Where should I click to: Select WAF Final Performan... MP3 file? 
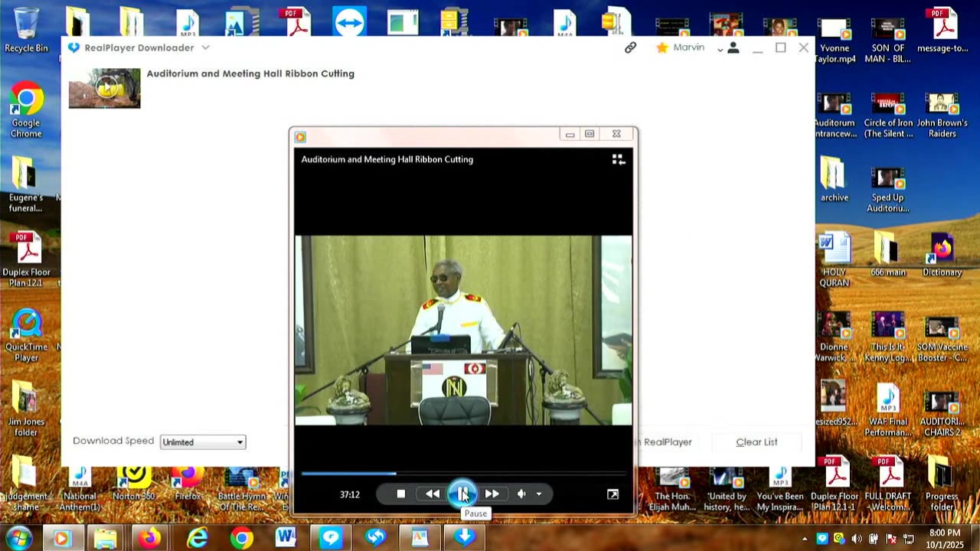click(x=888, y=409)
